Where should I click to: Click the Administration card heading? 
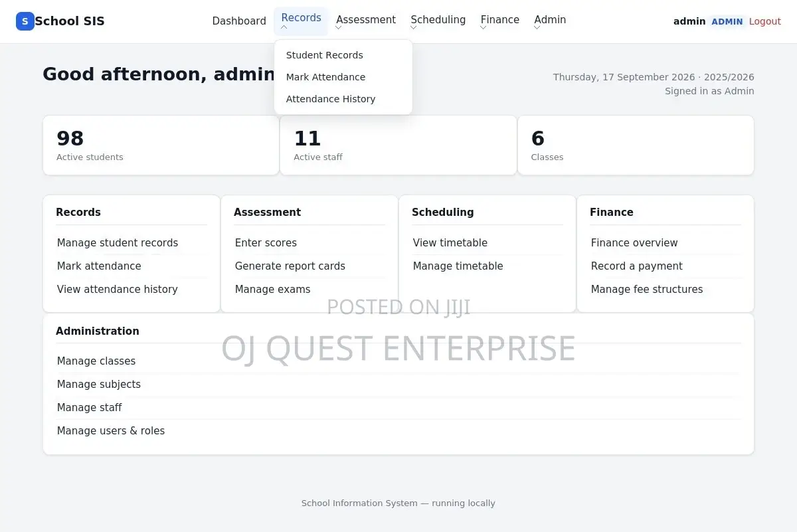pyautogui.click(x=98, y=331)
